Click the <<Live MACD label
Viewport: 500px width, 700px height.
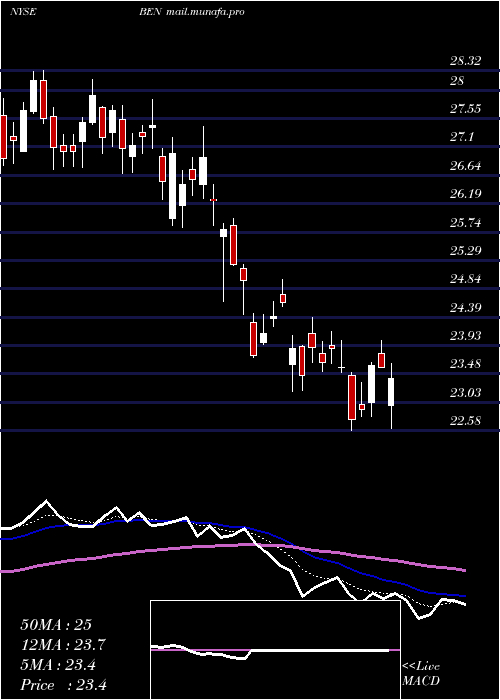coord(421,674)
